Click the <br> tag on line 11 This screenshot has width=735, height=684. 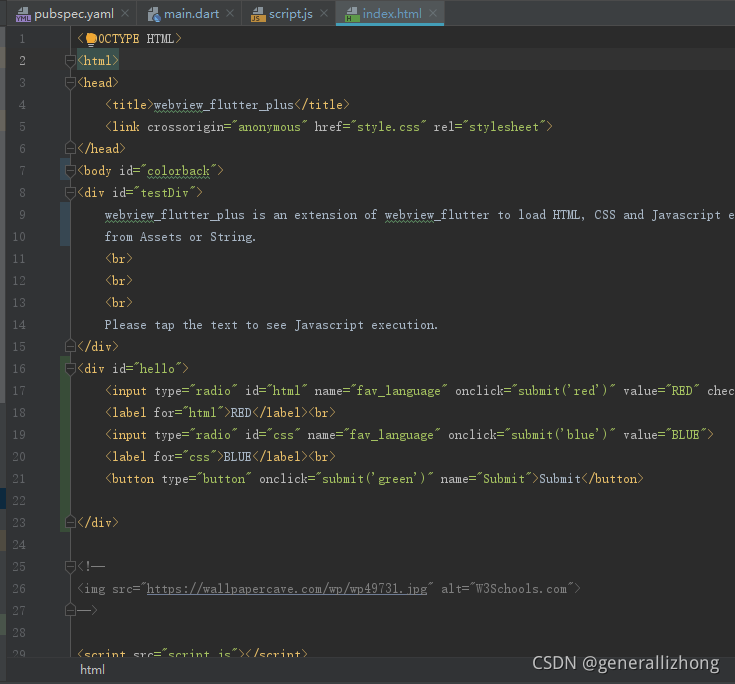click(x=119, y=259)
